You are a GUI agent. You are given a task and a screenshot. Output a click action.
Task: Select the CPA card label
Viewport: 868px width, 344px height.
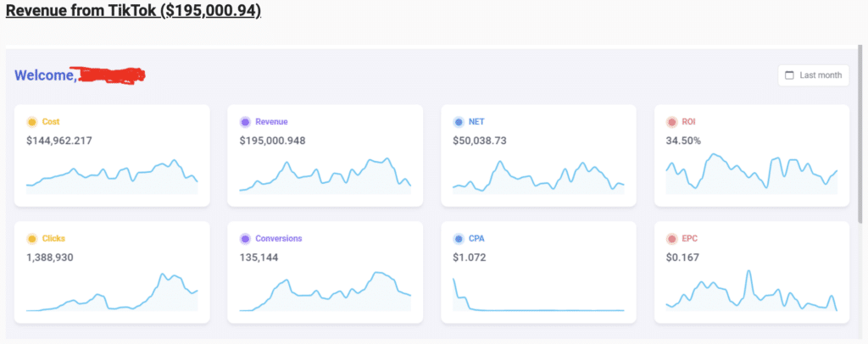tap(476, 239)
